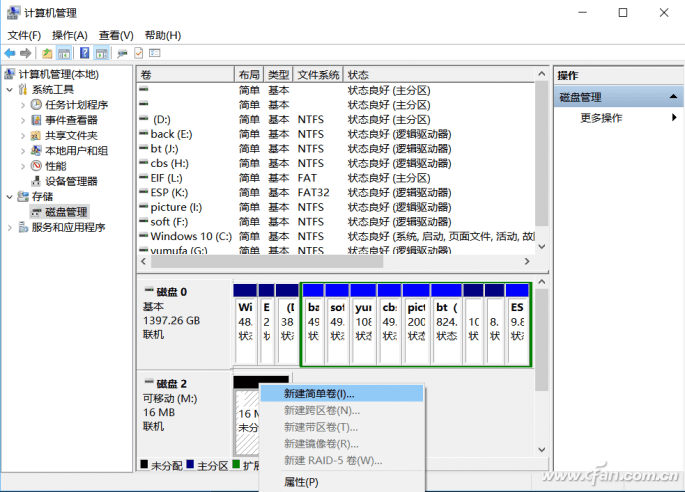Select 磁盘管理 in the tree

(x=66, y=212)
